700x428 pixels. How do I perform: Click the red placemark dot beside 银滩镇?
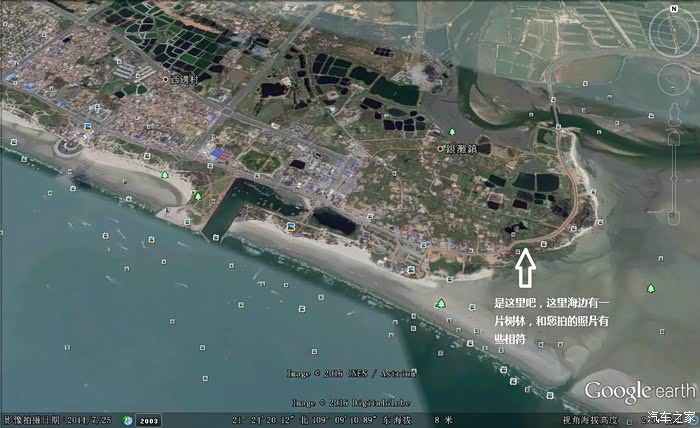tap(440, 149)
